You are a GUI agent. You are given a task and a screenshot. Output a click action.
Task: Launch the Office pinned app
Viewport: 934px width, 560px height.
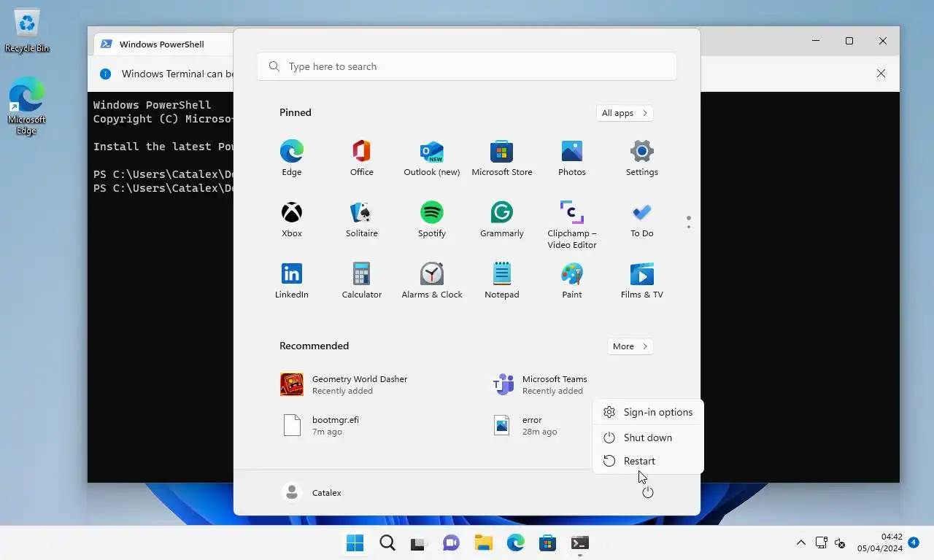pos(362,157)
